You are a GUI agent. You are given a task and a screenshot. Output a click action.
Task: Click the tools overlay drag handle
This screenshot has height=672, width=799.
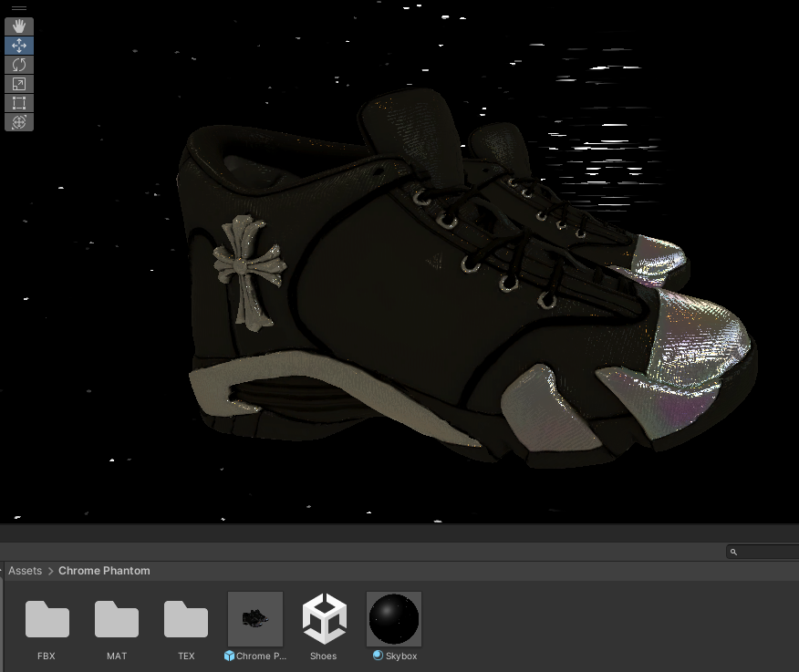point(19,8)
